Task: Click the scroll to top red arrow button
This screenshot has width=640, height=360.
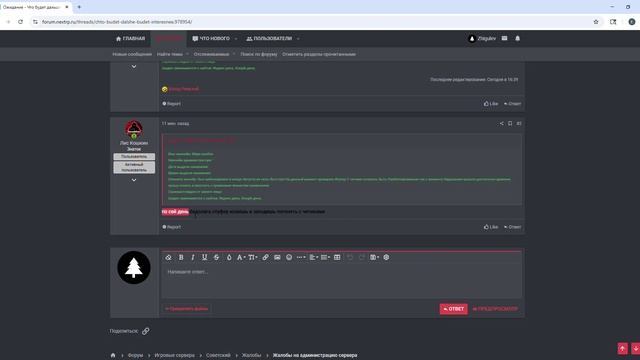Action: point(622,349)
